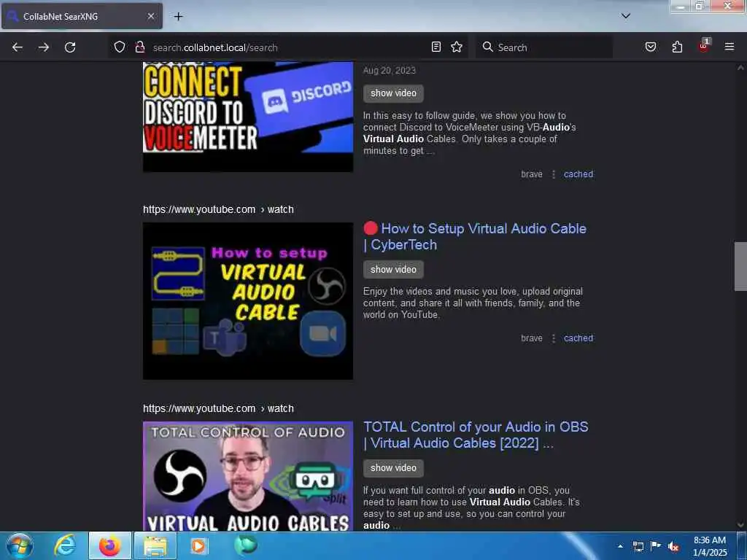Click scrollbar down arrow
This screenshot has height=560, width=747.
pyautogui.click(x=740, y=525)
